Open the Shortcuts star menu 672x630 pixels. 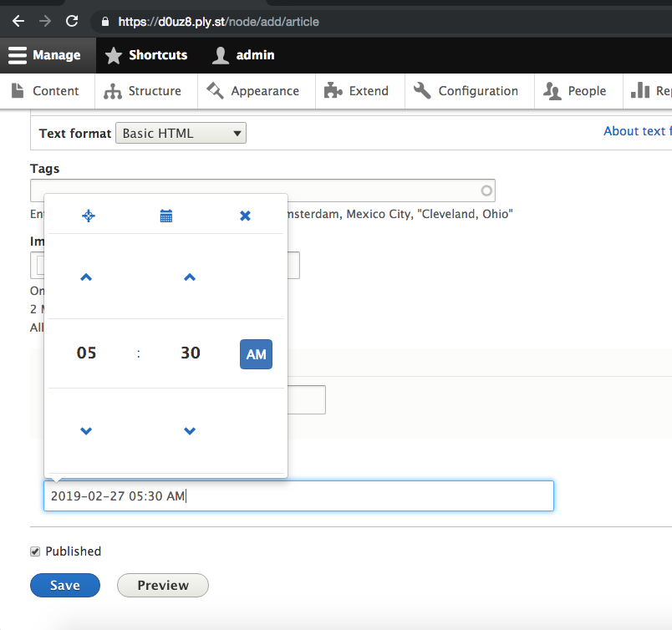(146, 55)
